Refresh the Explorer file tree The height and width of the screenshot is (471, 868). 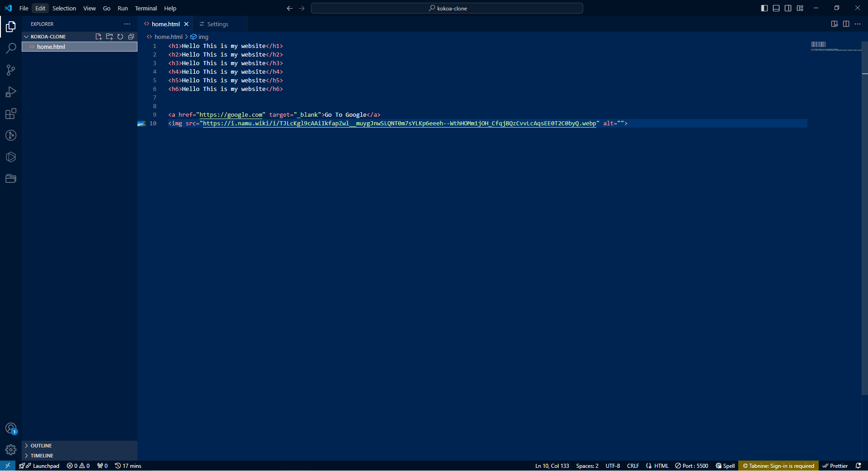click(120, 37)
